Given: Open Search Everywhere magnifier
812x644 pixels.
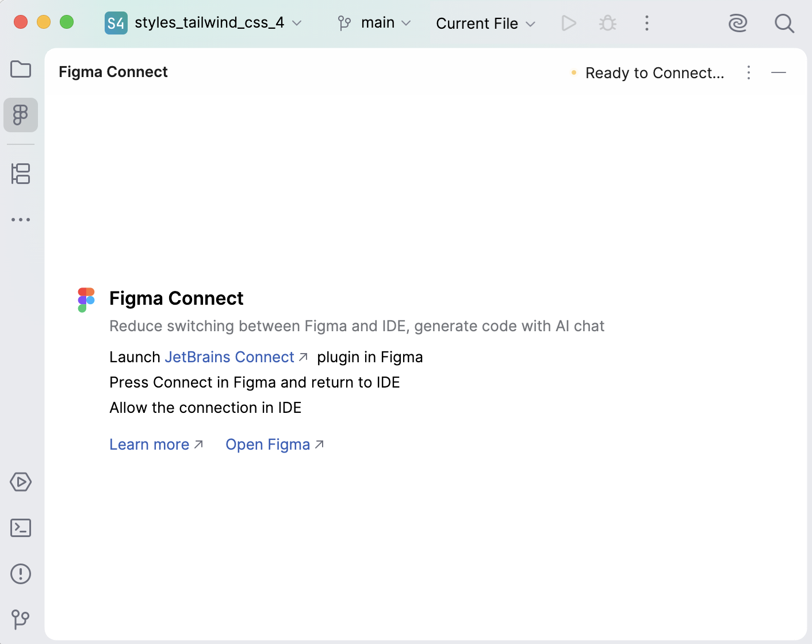Looking at the screenshot, I should pyautogui.click(x=784, y=23).
